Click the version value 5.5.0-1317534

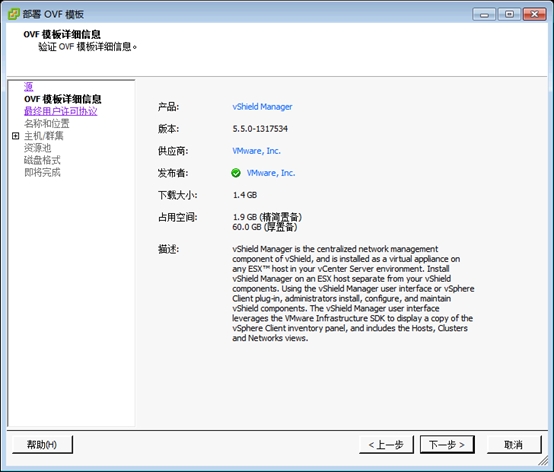click(x=260, y=129)
